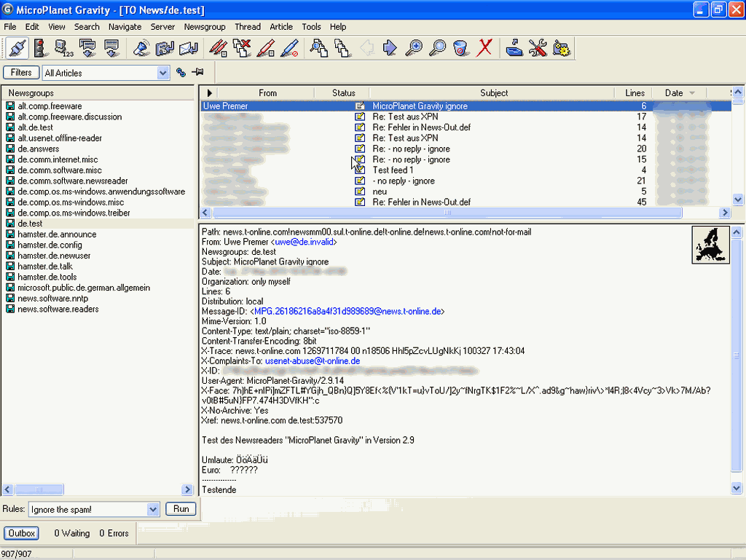746x560 pixels.
Task: Click the magnifier with plus search icon
Action: pos(414,49)
